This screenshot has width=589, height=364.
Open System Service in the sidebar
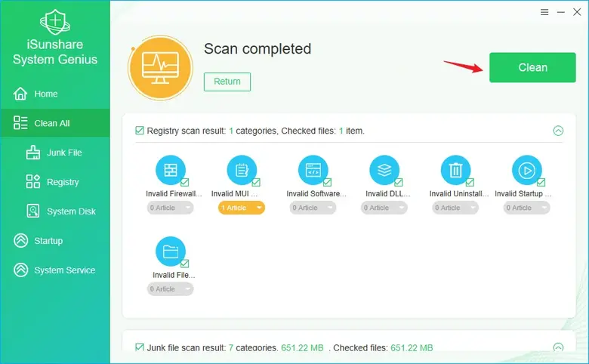(x=55, y=270)
